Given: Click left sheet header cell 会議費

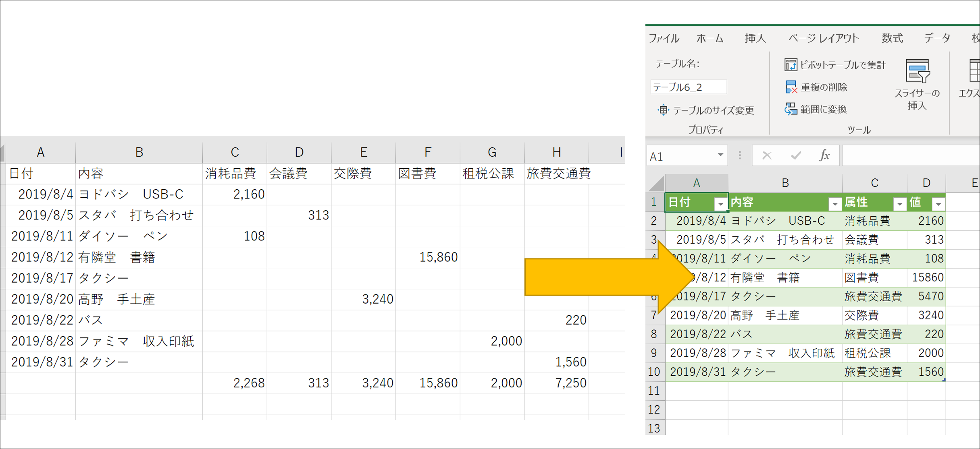Looking at the screenshot, I should click(299, 174).
